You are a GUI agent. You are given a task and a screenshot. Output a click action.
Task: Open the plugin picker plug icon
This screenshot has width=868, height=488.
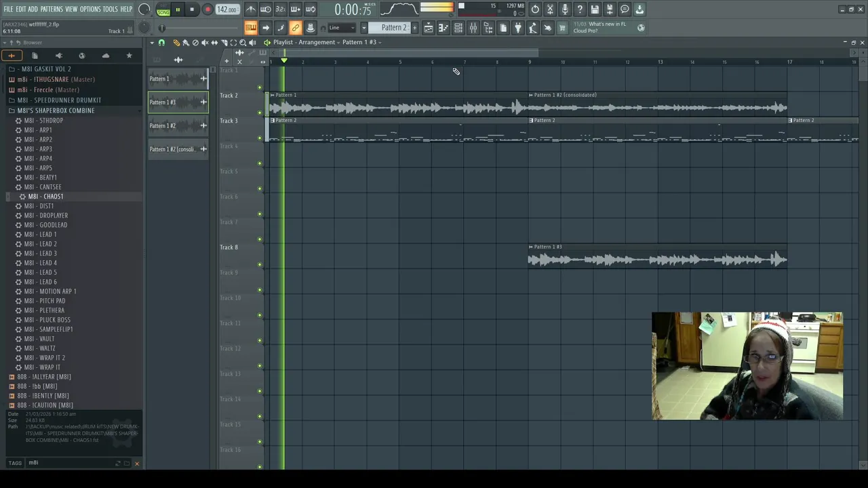point(517,28)
